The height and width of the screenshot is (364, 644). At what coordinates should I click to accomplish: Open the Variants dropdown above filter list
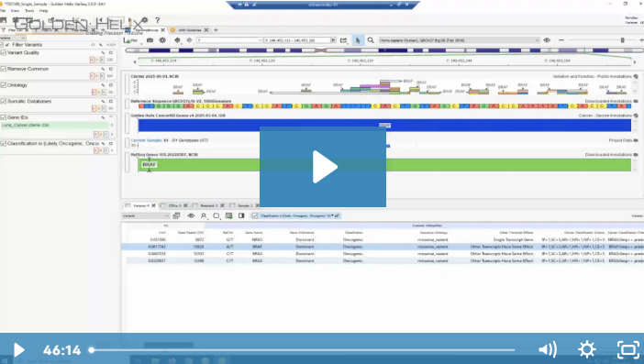[13, 38]
